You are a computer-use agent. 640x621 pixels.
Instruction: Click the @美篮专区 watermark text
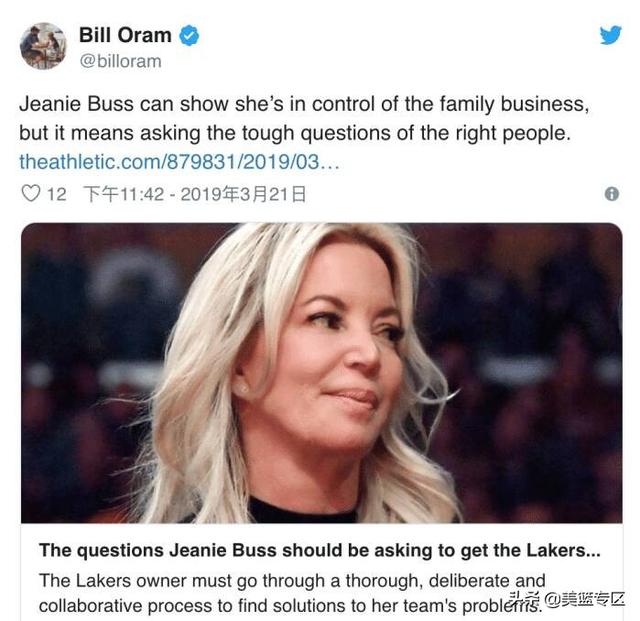(x=585, y=599)
